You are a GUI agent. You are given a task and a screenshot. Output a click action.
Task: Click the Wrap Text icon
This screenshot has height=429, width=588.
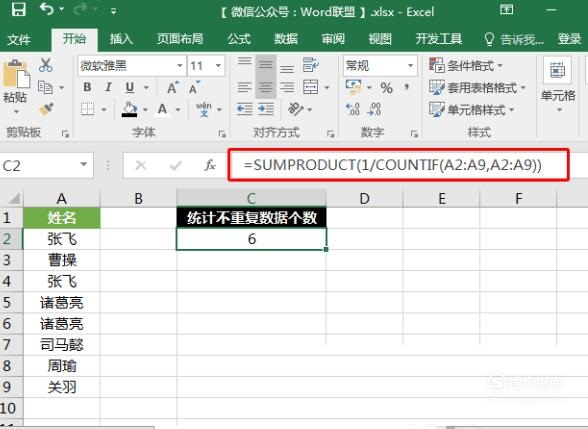coord(310,65)
